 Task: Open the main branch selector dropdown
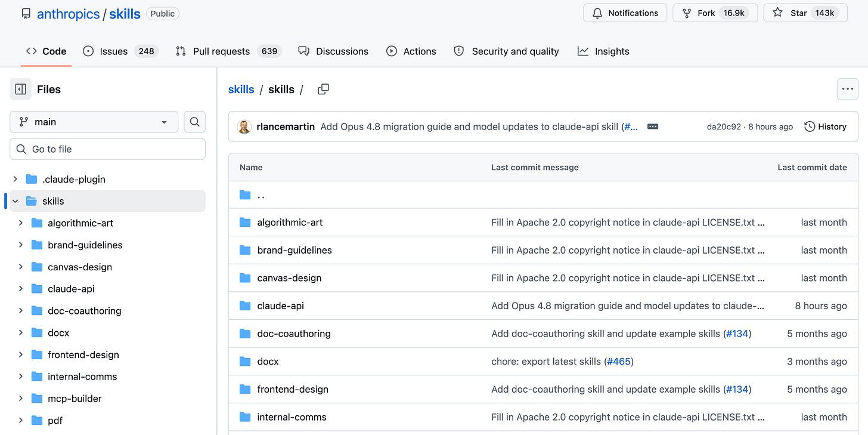tap(94, 122)
